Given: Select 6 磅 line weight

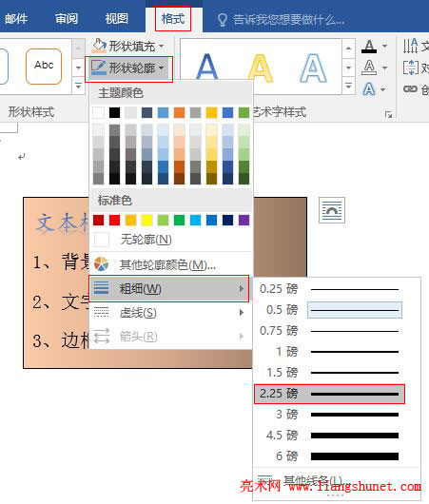Looking at the screenshot, I should [x=329, y=456].
